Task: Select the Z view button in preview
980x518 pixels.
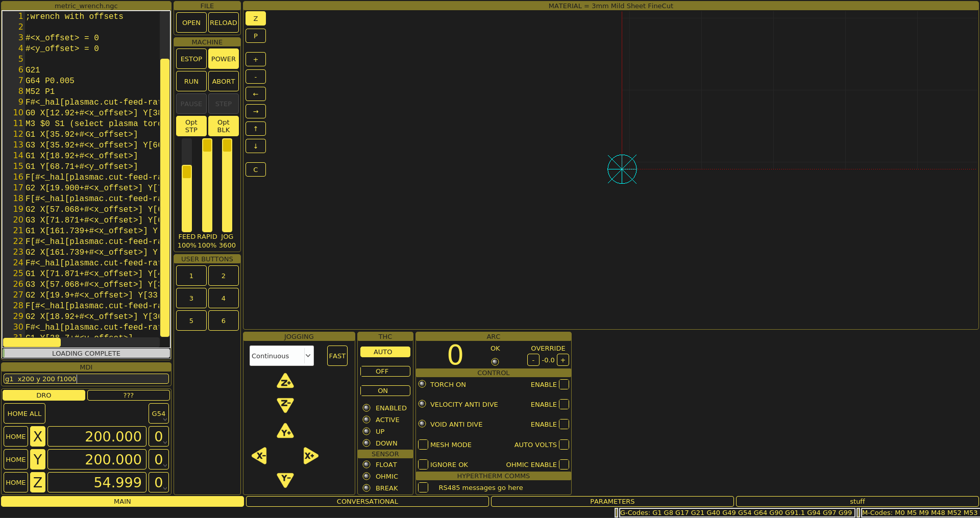Action: (256, 18)
